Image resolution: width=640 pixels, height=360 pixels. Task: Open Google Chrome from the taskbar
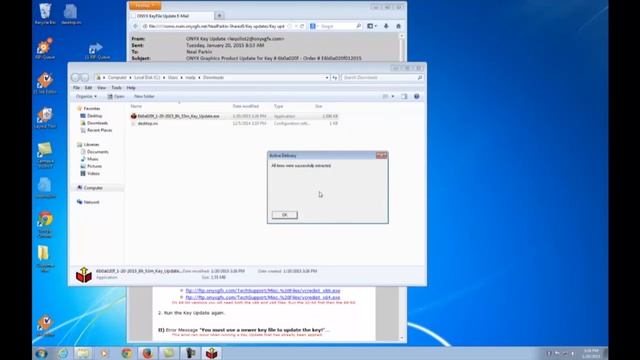point(127,353)
